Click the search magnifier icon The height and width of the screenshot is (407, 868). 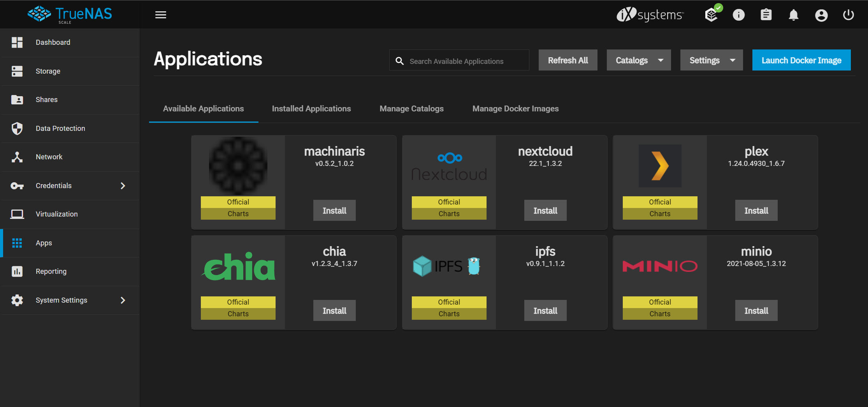400,61
